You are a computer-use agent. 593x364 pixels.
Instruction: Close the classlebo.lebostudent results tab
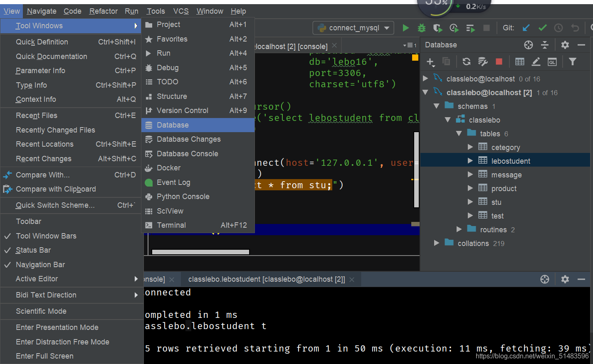[x=352, y=280]
